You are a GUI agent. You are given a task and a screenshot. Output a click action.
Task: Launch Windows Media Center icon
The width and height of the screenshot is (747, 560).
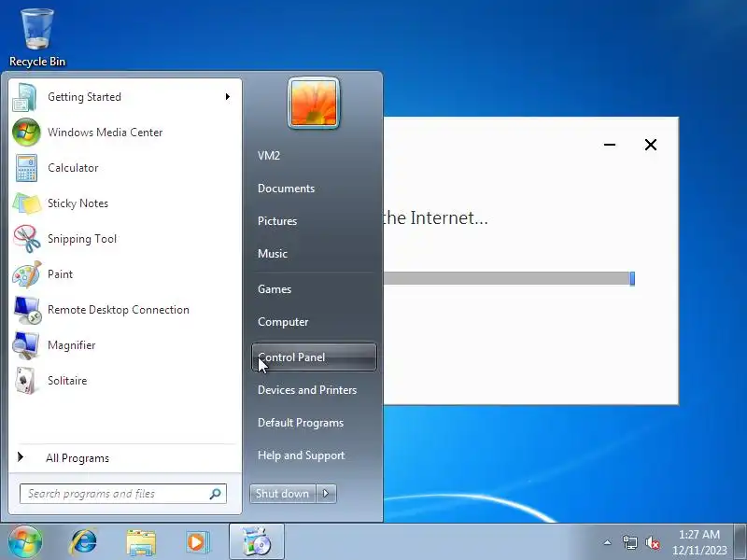point(26,133)
